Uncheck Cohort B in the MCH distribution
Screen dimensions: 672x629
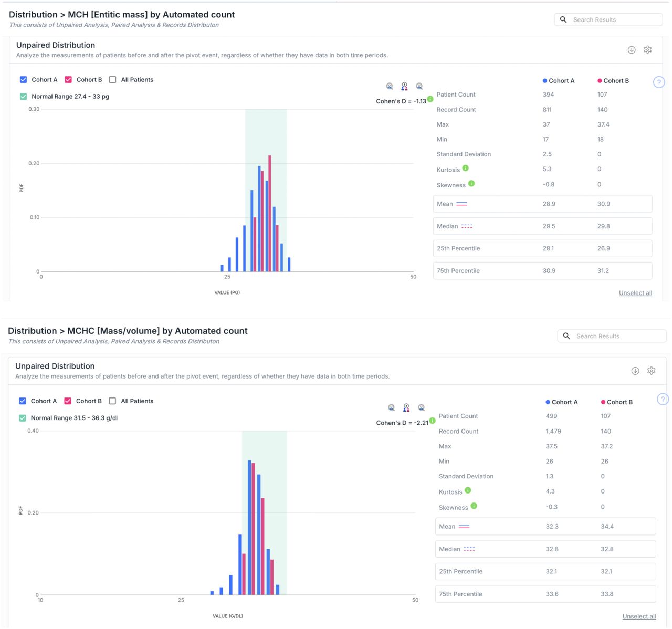coord(68,80)
